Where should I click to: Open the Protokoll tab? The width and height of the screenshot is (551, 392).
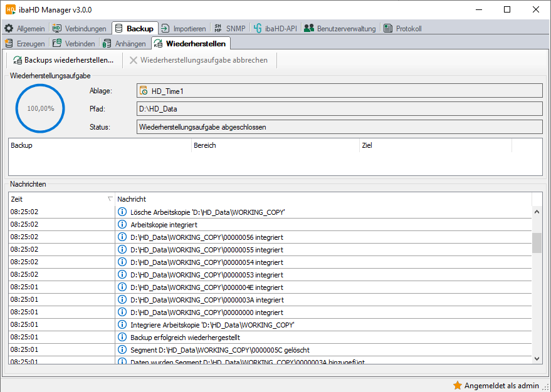pos(402,29)
